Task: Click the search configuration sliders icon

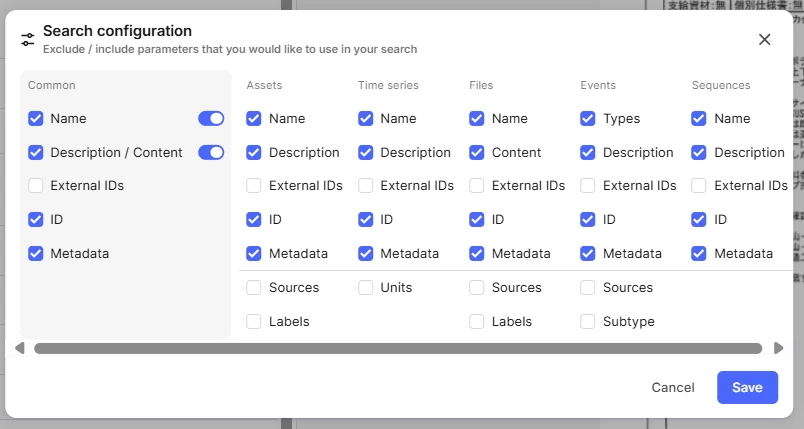Action: point(27,40)
